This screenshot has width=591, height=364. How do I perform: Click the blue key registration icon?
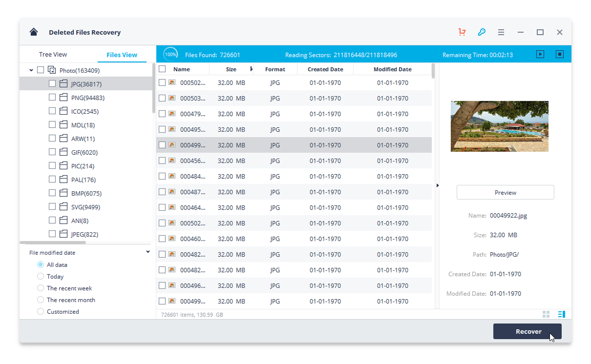(x=481, y=32)
